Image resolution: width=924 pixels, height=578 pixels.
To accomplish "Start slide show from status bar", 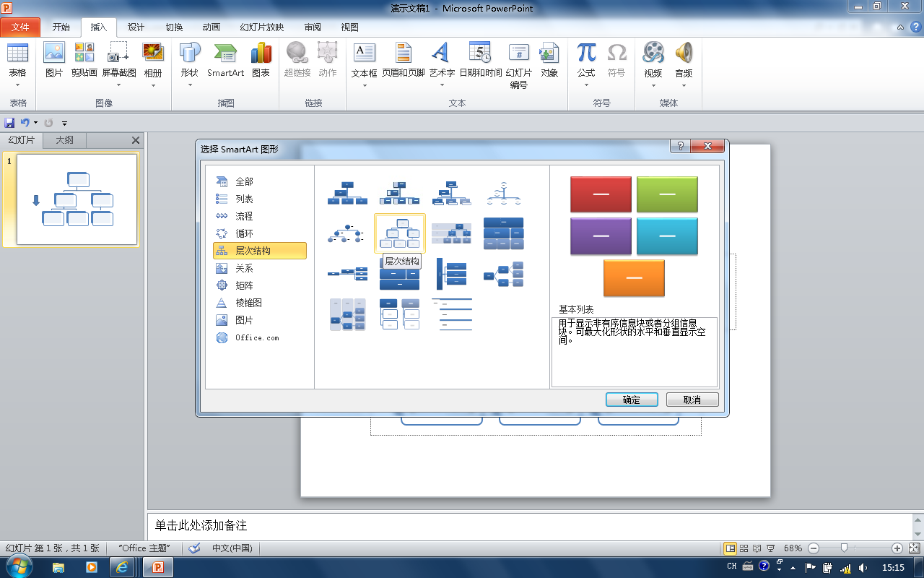I will click(x=771, y=548).
